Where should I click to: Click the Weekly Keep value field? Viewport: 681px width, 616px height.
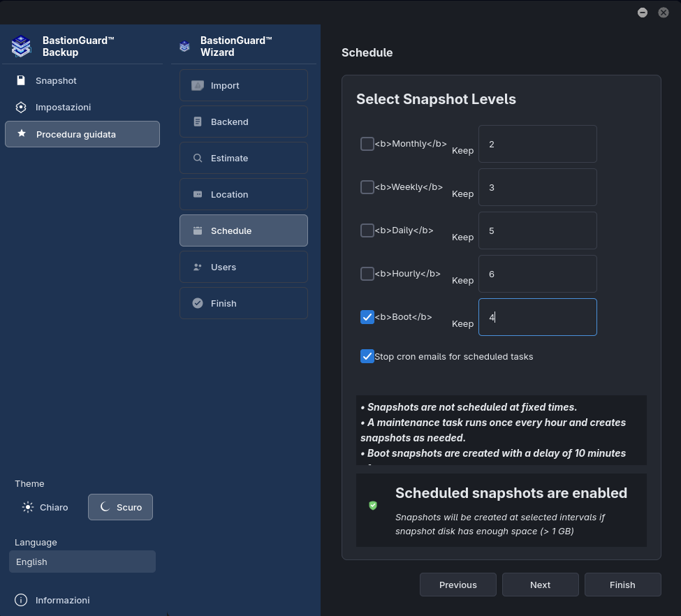tap(538, 187)
